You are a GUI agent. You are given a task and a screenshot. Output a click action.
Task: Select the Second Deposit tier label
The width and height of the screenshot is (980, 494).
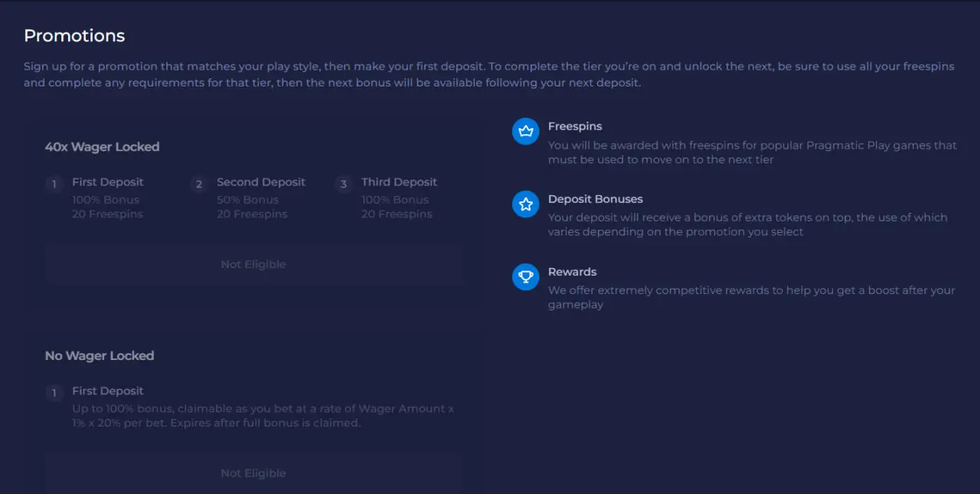point(260,182)
